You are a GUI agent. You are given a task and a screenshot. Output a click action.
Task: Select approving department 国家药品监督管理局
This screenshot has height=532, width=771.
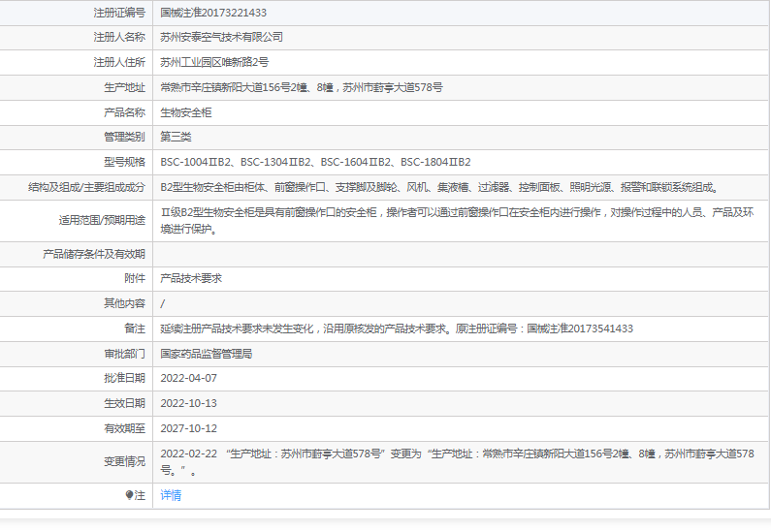click(206, 354)
